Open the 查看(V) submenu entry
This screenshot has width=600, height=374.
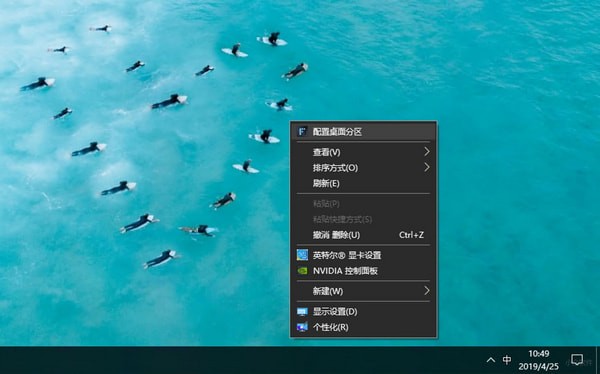coord(363,152)
